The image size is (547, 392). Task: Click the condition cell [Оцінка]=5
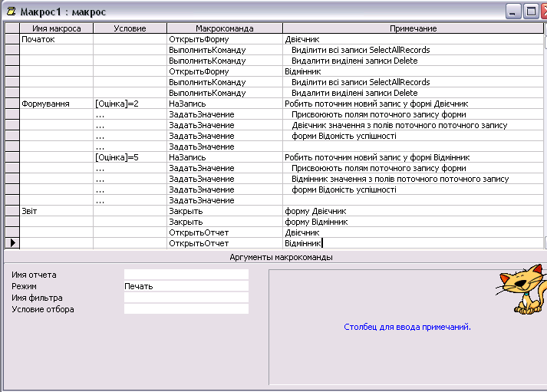(130, 157)
